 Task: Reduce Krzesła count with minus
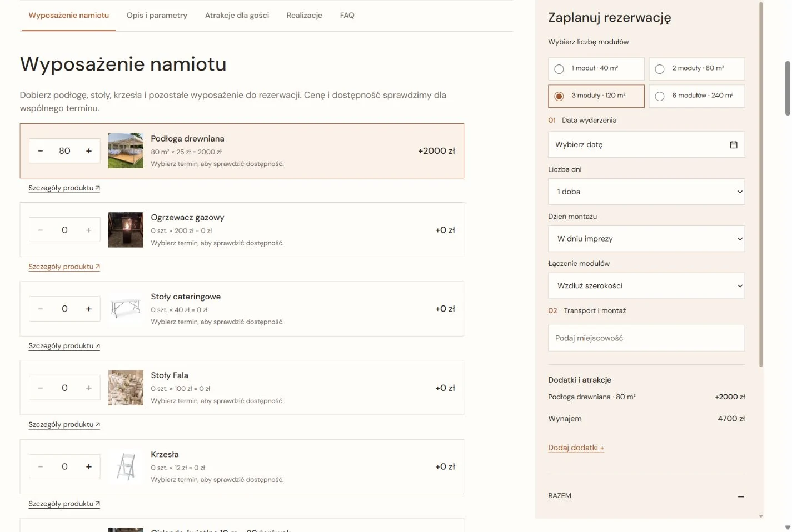(x=41, y=467)
